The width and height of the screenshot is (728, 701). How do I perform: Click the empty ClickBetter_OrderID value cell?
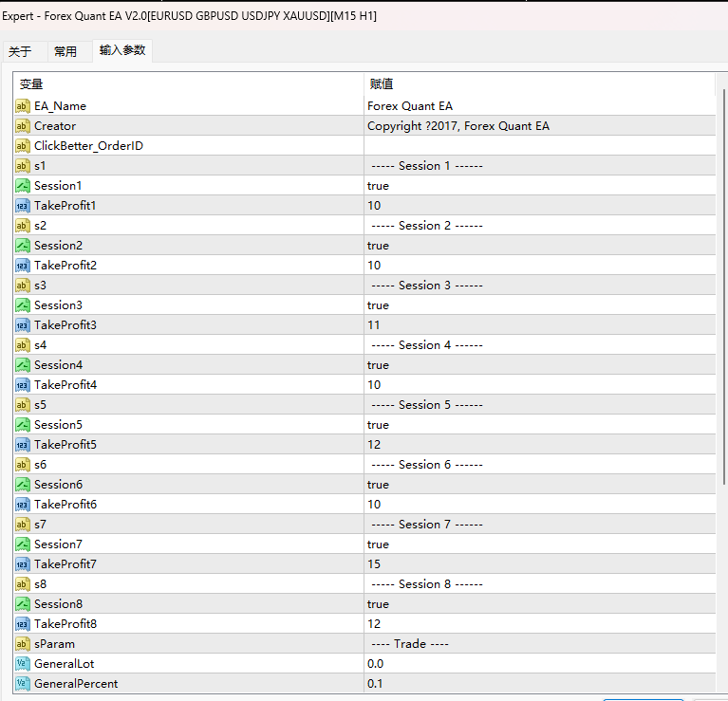[539, 146]
